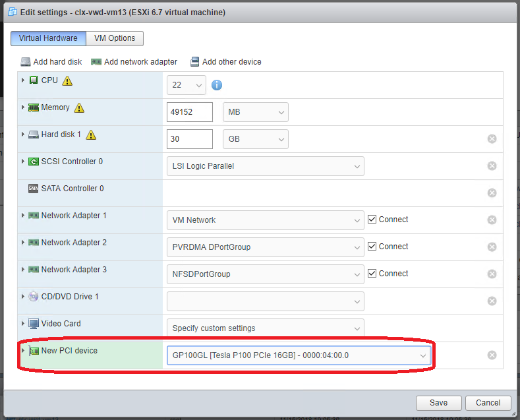This screenshot has width=520, height=420.
Task: Click the Memory warning triangle icon
Action: (x=79, y=108)
